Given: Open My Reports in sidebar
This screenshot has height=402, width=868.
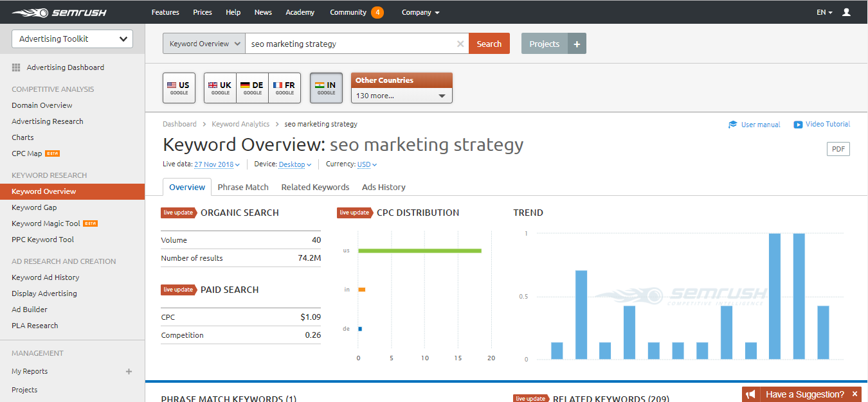Looking at the screenshot, I should tap(30, 371).
